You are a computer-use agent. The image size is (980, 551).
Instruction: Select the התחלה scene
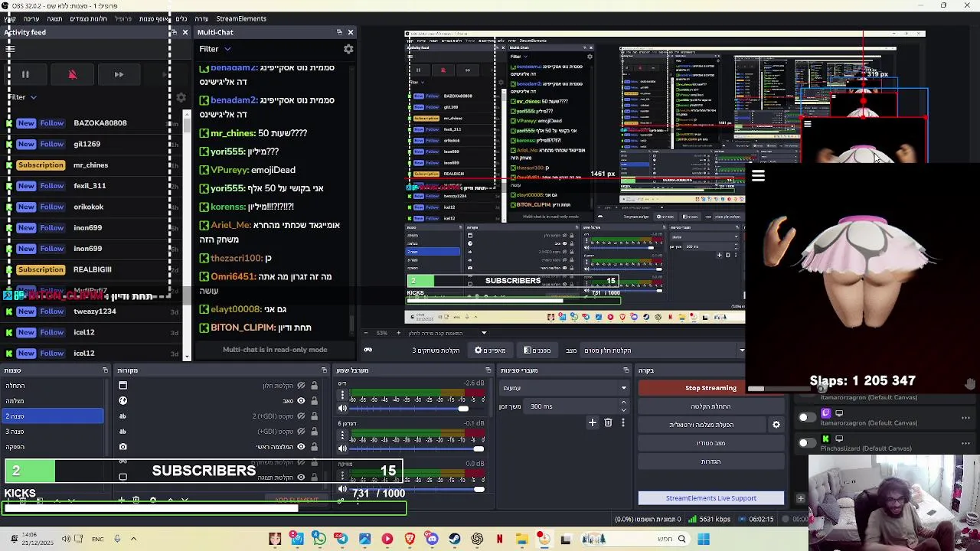[53, 386]
